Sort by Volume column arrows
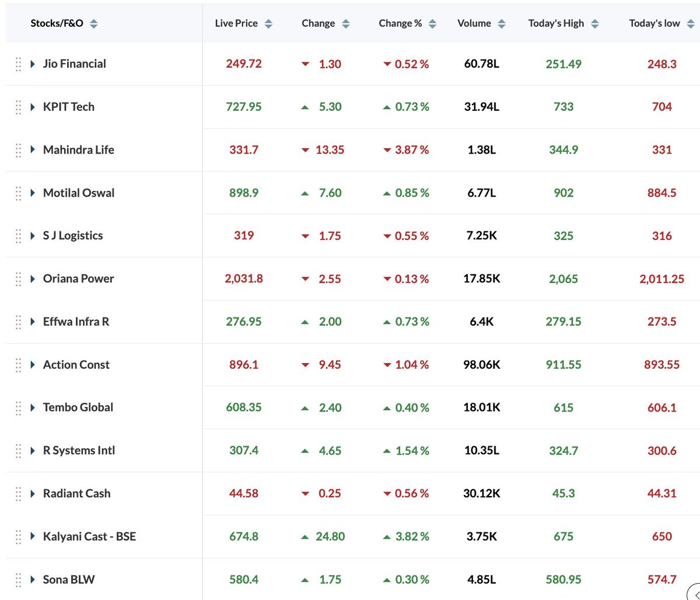 pyautogui.click(x=502, y=24)
